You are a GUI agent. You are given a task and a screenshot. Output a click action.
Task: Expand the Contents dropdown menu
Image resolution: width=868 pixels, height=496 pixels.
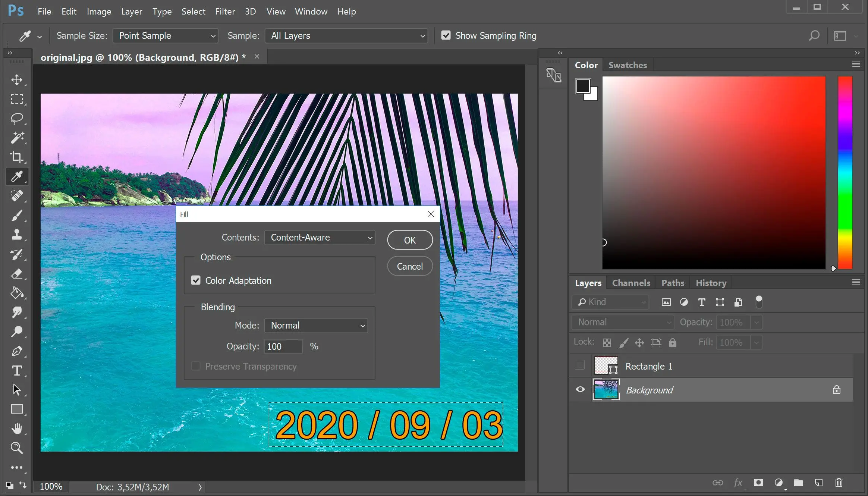point(369,237)
